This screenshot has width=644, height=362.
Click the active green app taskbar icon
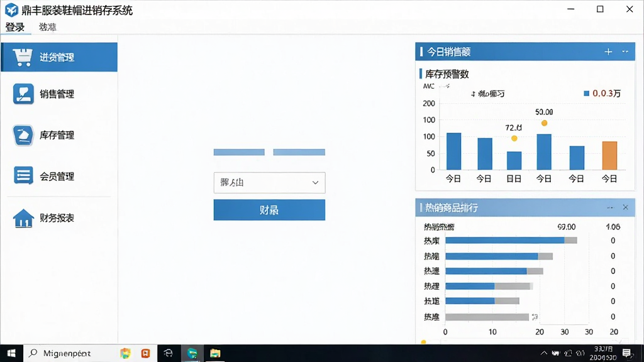pyautogui.click(x=192, y=353)
